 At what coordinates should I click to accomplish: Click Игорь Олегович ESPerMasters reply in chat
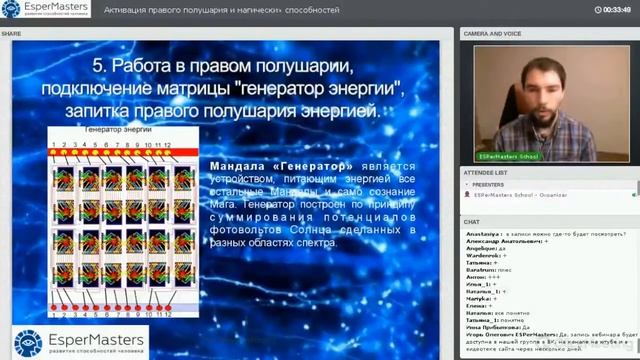[551, 342]
